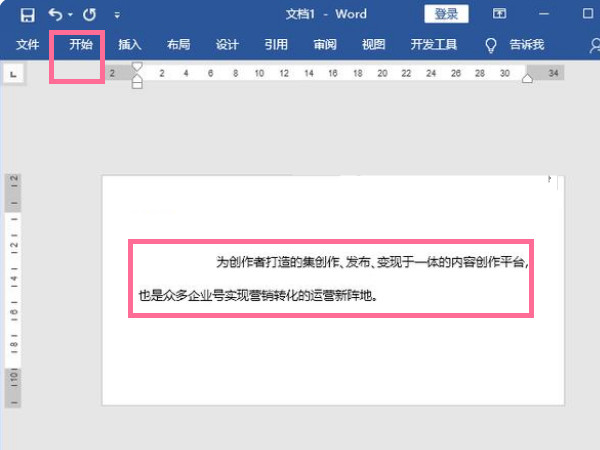The height and width of the screenshot is (450, 600).
Task: Click the lightbulb Tell Me icon
Action: click(x=490, y=45)
